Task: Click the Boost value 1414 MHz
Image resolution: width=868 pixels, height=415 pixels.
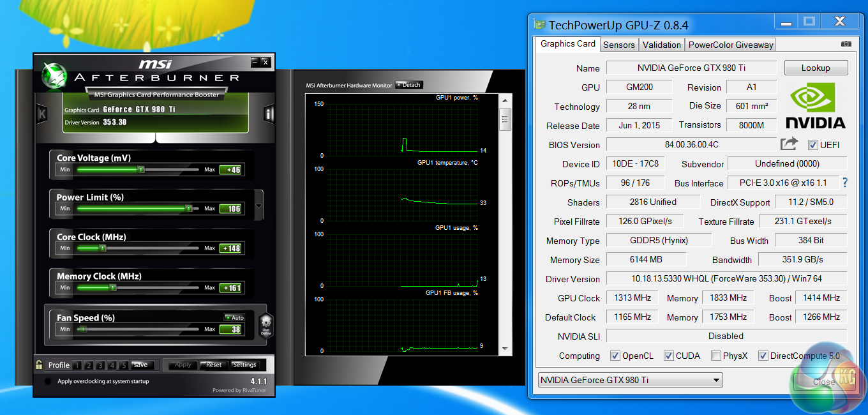Action: tap(821, 298)
